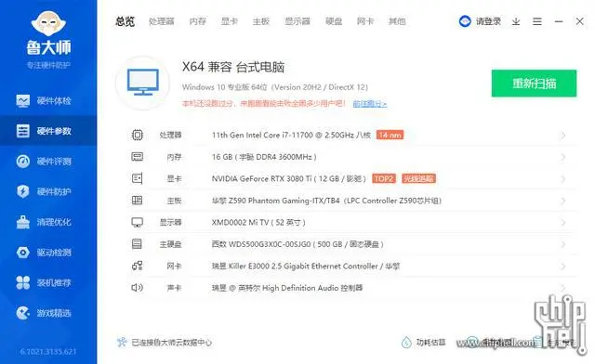
Task: Click the cloud data center status icon
Action: [x=122, y=343]
